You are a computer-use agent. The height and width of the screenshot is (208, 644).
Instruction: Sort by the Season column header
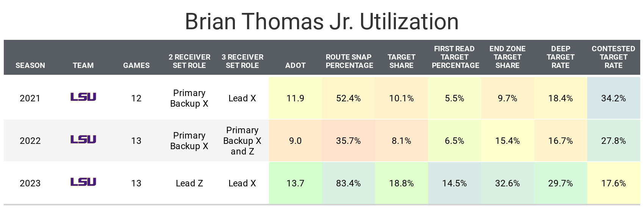(30, 65)
